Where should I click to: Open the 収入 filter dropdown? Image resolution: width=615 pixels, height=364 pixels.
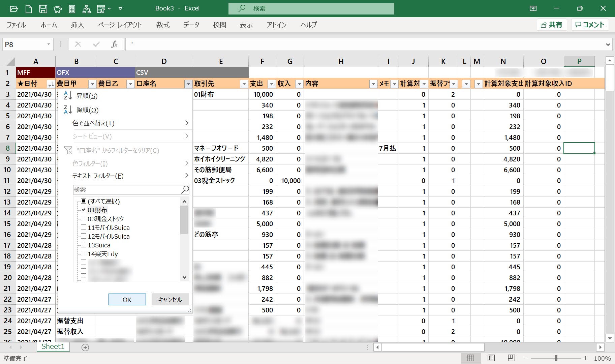tap(299, 84)
